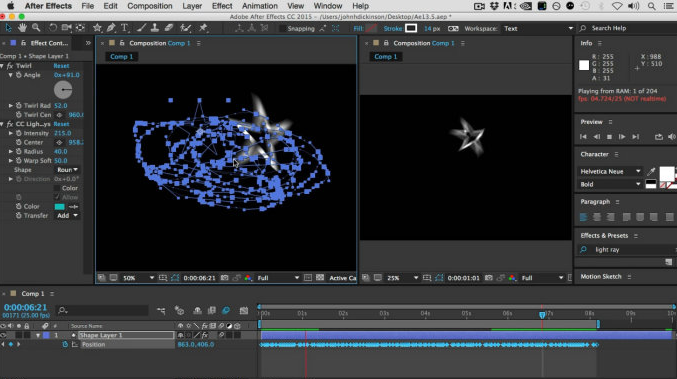Screen dimensions: 677x379
Task: Open the Effect menu
Action: coord(222,6)
